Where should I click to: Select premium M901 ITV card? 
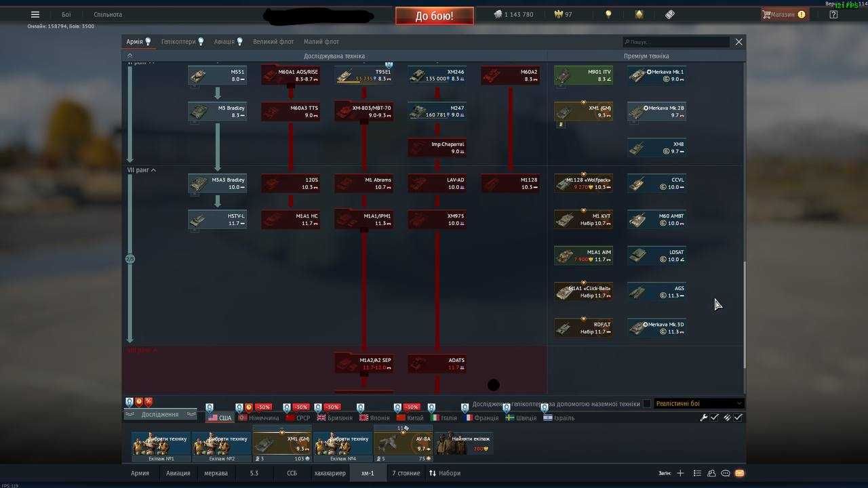tap(583, 75)
